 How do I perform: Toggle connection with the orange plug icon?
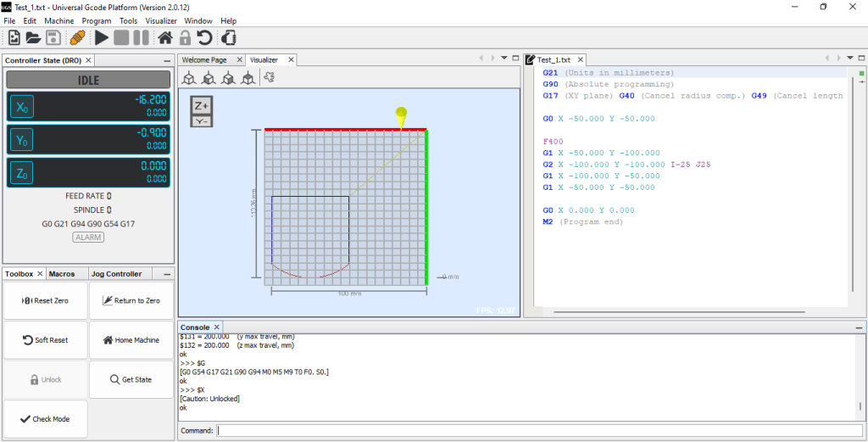(x=77, y=37)
